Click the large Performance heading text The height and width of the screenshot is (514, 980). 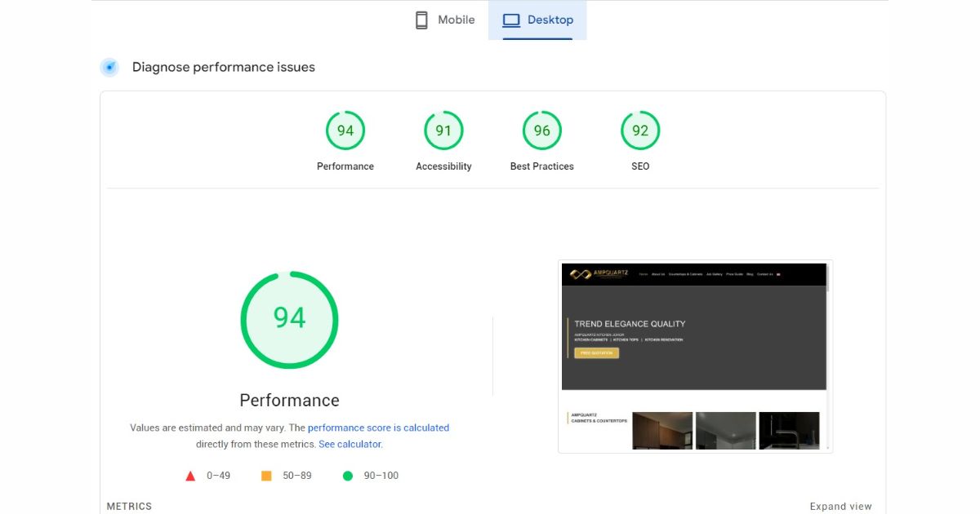289,401
